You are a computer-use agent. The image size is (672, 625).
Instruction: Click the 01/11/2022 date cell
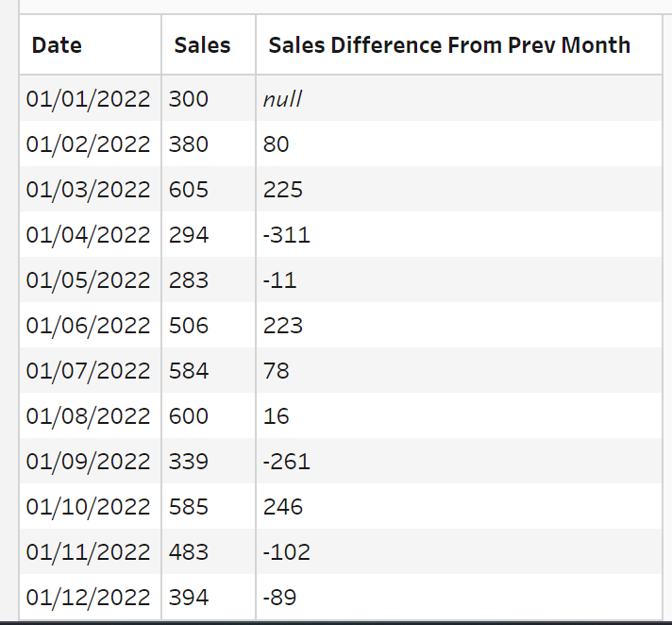coord(89,552)
